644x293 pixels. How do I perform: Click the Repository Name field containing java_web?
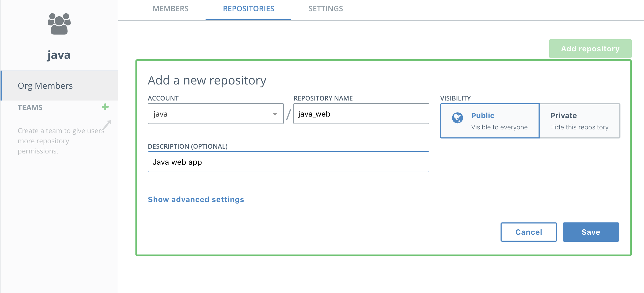point(361,114)
